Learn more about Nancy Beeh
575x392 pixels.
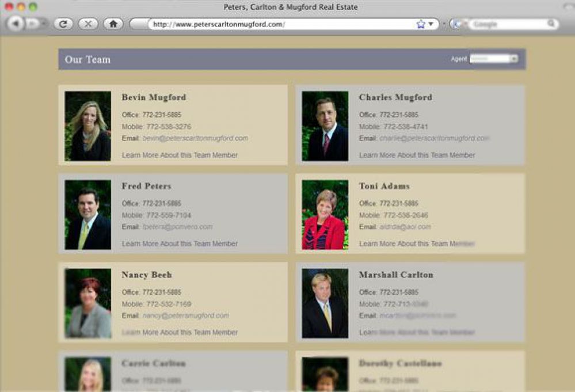tap(180, 332)
